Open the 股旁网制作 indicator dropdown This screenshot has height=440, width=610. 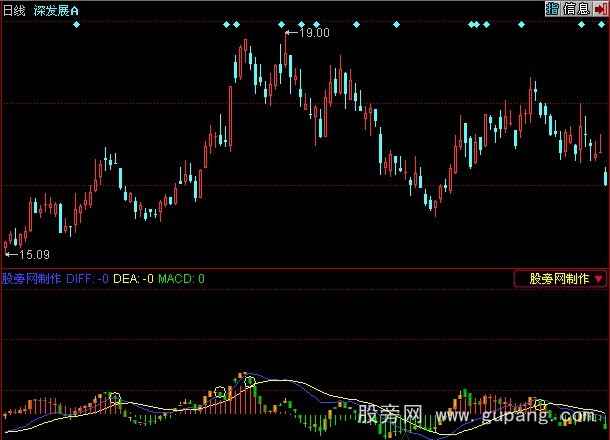(x=560, y=279)
